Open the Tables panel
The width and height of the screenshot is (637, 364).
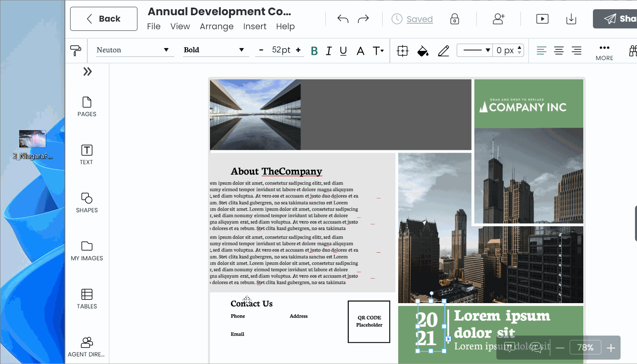[87, 299]
